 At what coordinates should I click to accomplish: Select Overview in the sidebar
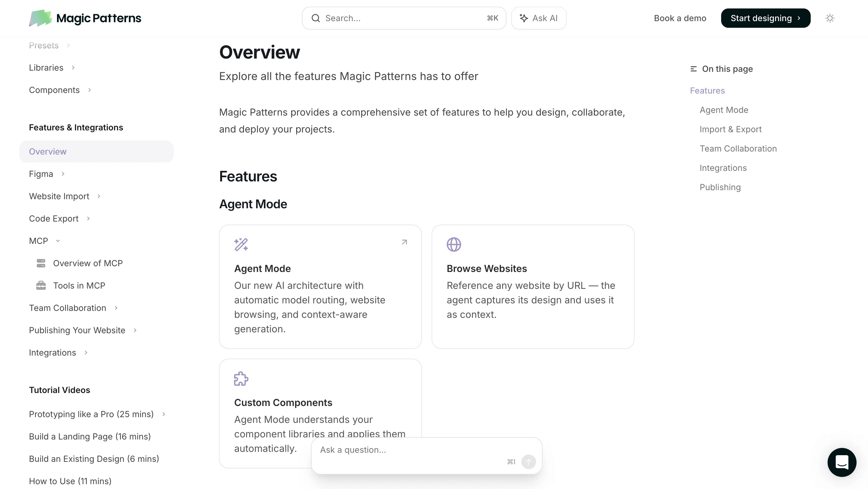(48, 152)
